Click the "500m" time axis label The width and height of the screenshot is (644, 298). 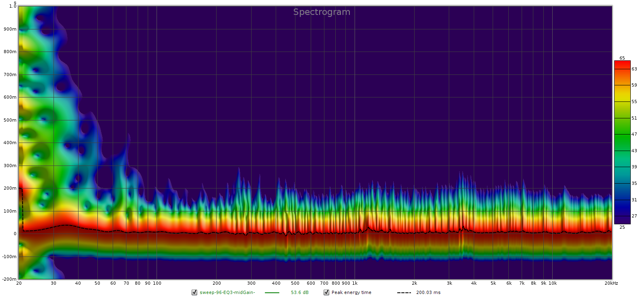(x=10, y=120)
